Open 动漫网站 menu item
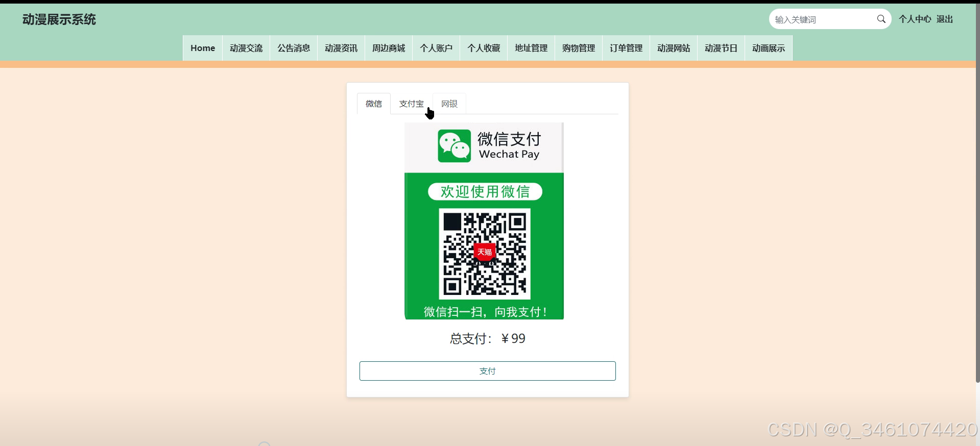 coord(674,48)
